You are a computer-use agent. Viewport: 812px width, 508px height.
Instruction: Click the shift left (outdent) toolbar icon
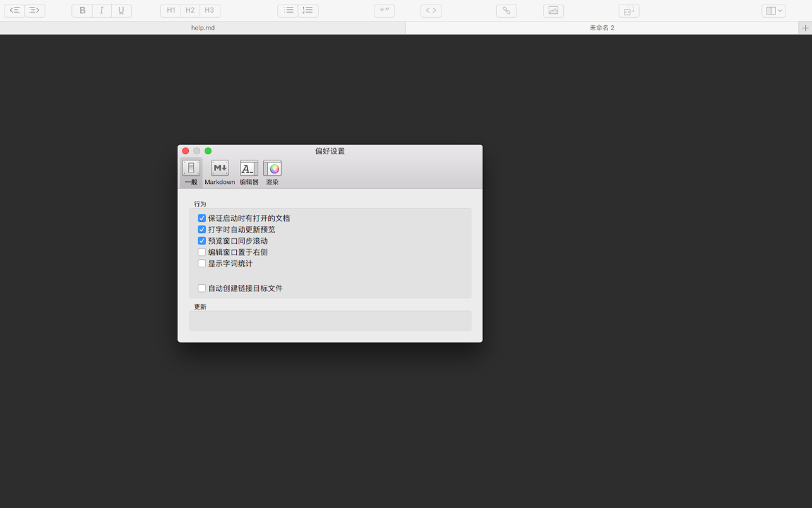coord(15,10)
